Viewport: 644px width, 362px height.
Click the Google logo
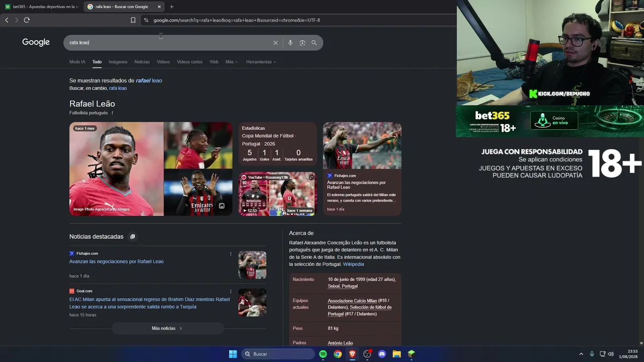pyautogui.click(x=36, y=42)
